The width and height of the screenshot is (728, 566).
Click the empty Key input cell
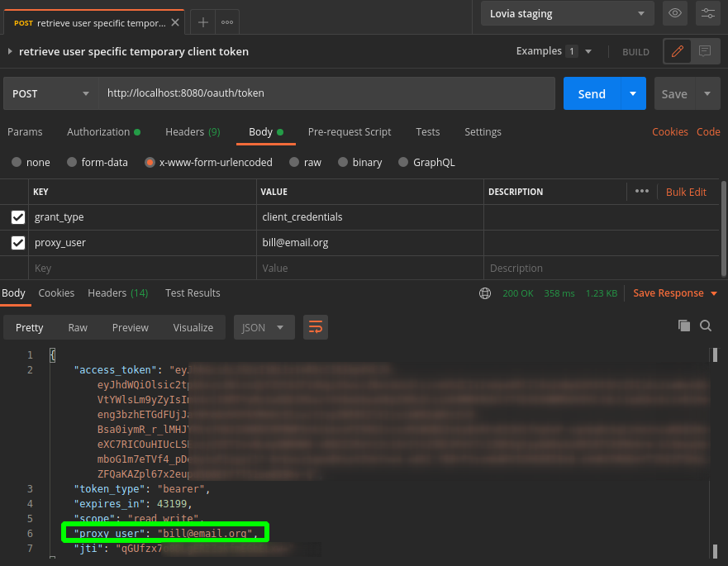point(142,268)
